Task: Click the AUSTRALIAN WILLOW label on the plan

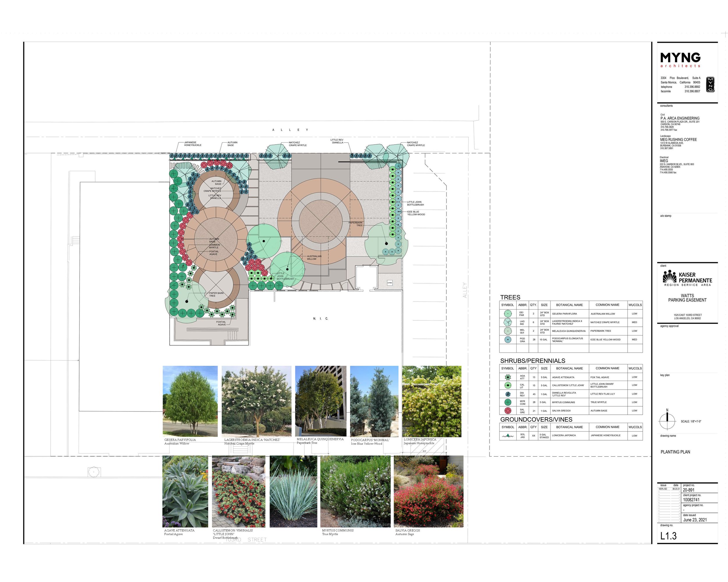Action: (314, 258)
